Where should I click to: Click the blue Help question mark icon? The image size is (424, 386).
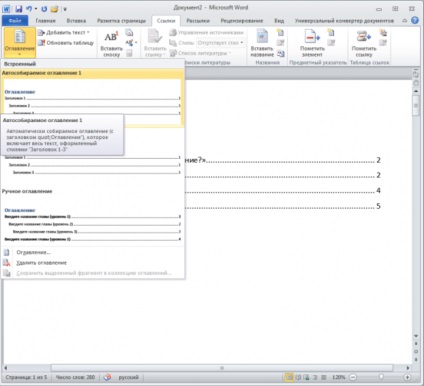pyautogui.click(x=415, y=20)
